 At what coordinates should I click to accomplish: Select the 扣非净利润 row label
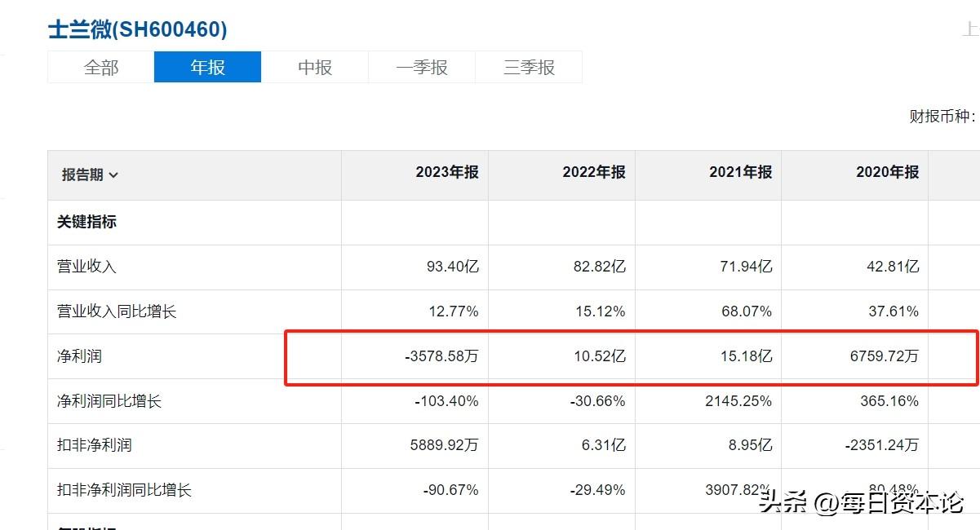pyautogui.click(x=94, y=445)
